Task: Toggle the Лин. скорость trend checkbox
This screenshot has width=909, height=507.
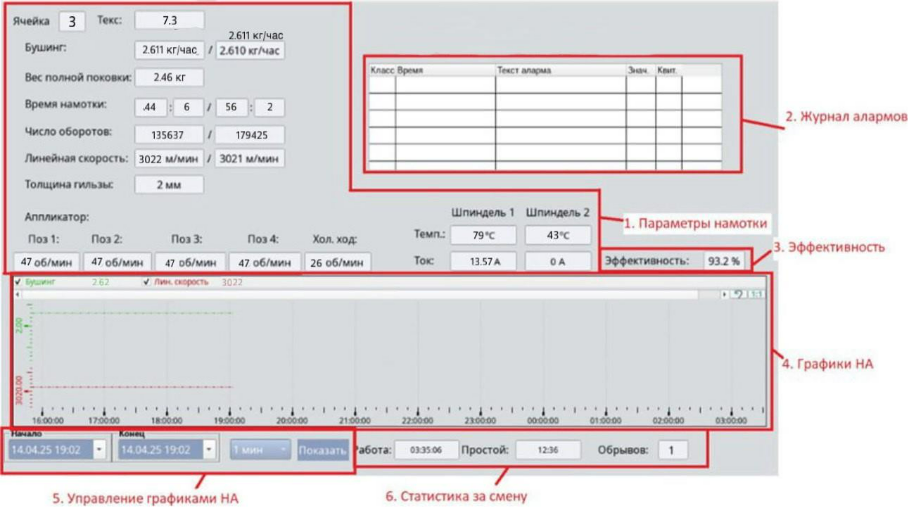Action: tap(146, 282)
